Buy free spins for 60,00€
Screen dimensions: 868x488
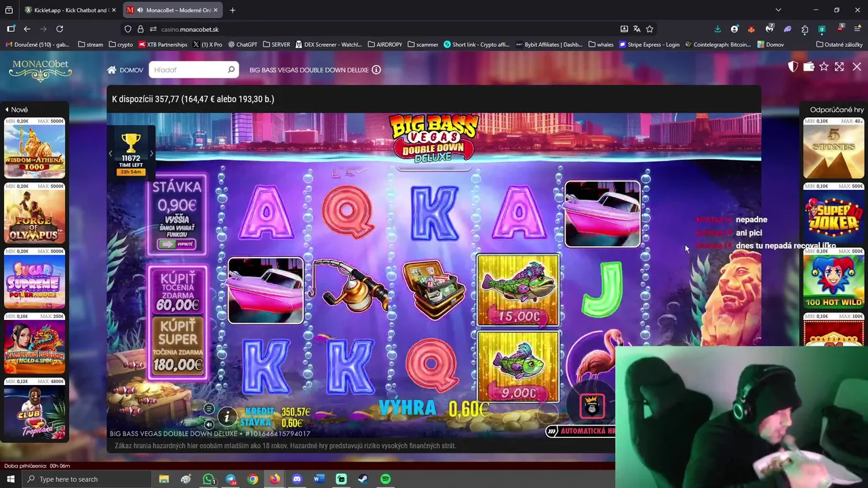tap(178, 291)
